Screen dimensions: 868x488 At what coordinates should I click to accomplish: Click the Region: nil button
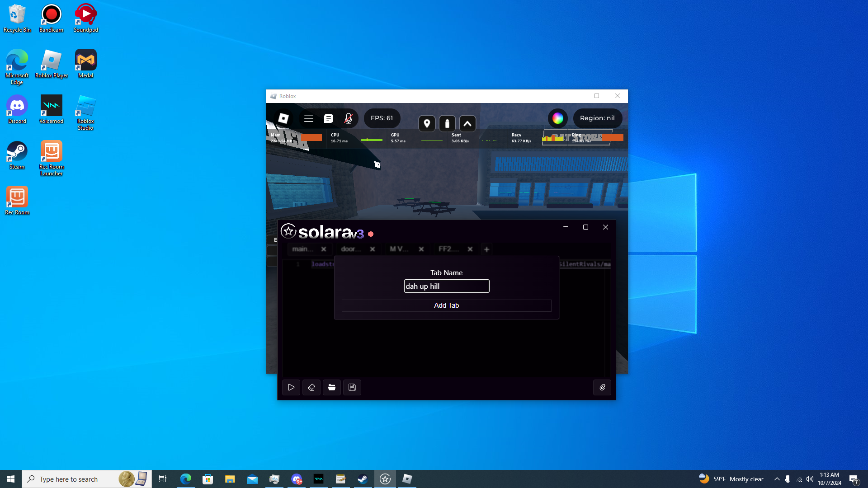(x=597, y=118)
